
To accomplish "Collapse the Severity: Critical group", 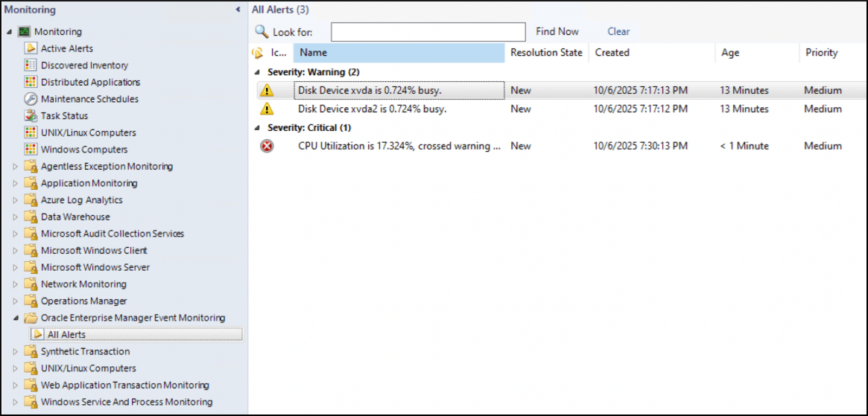I will (x=256, y=128).
